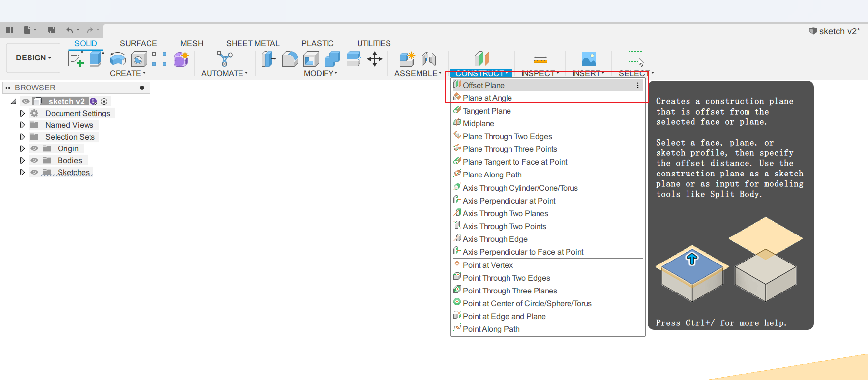Select the Shell tool
This screenshot has width=868, height=380.
(311, 59)
